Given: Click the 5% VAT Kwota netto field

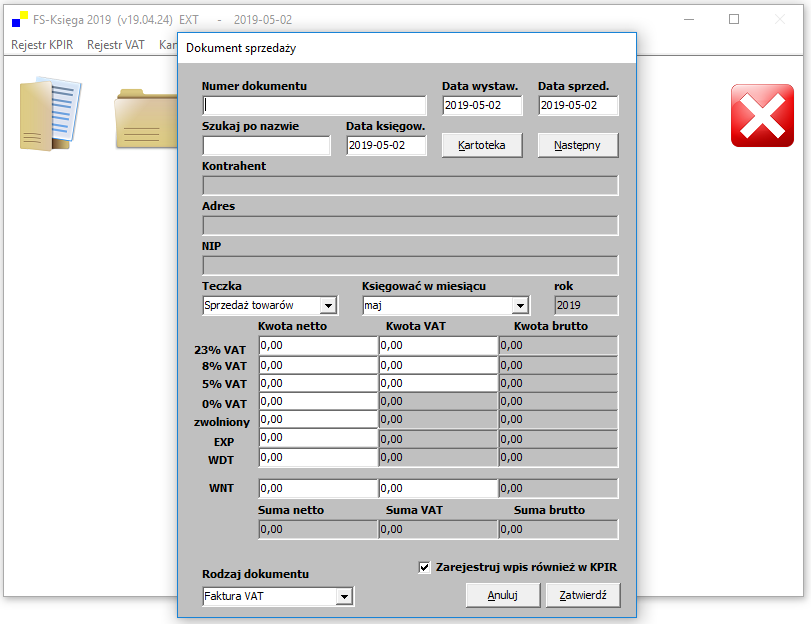Looking at the screenshot, I should point(318,383).
